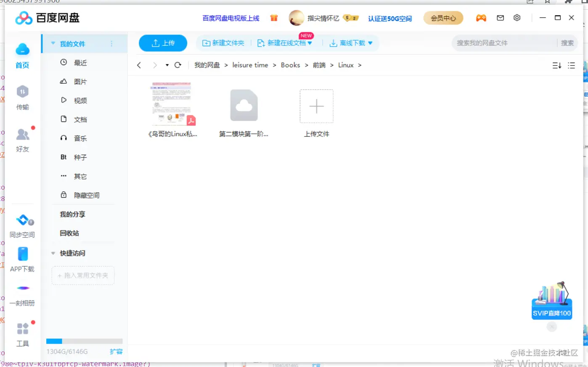Click the 扩容 expand capacity link

116,352
